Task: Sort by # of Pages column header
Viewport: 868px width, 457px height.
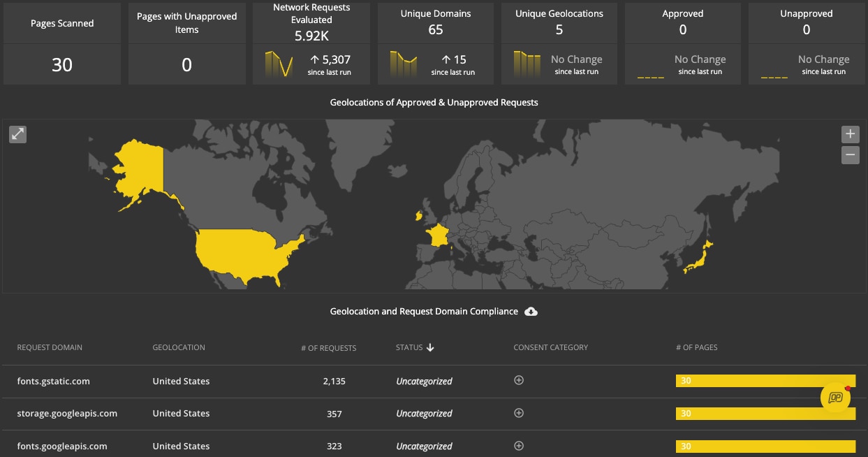Action: pos(697,347)
